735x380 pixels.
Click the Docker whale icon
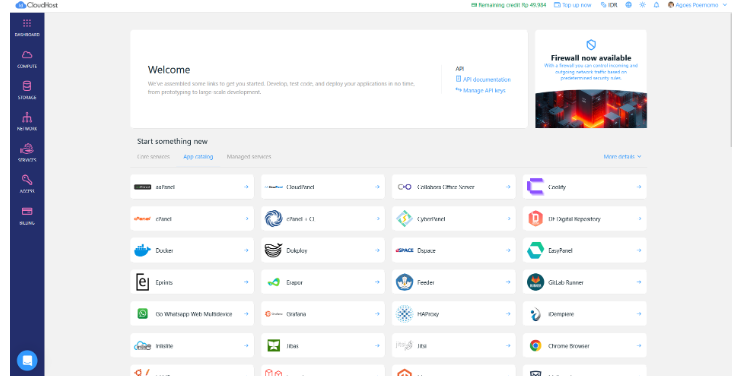pyautogui.click(x=142, y=251)
